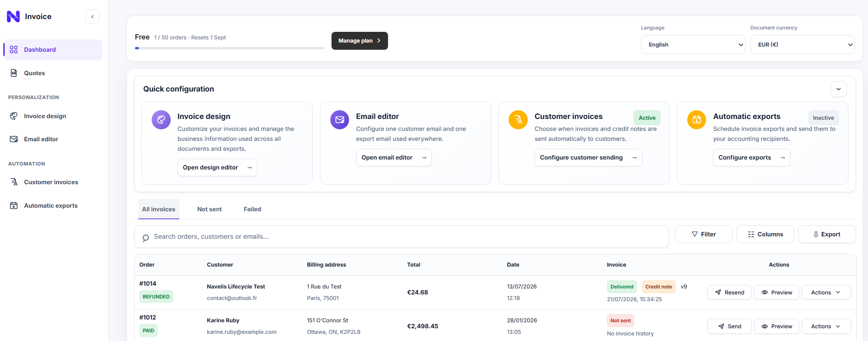Click the Inactive status badge
Screen dimensions: 868x341
click(823, 118)
